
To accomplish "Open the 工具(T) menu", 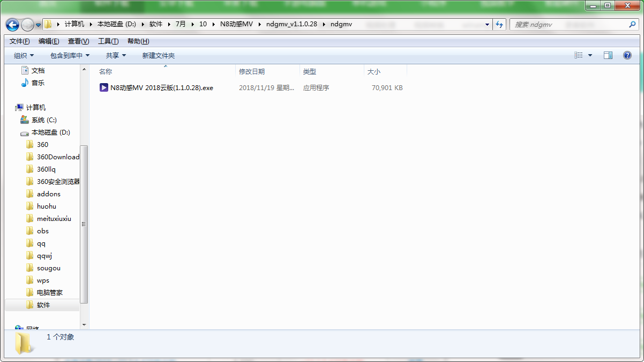I will (108, 41).
